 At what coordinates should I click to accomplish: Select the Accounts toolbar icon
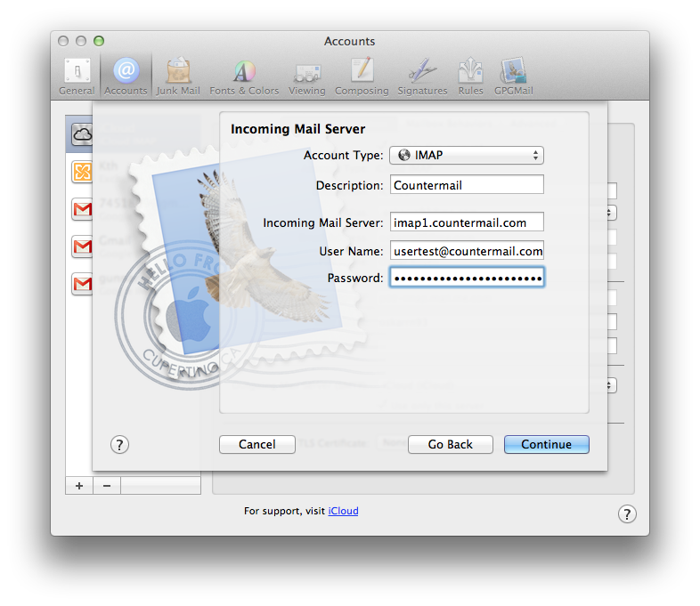point(126,77)
